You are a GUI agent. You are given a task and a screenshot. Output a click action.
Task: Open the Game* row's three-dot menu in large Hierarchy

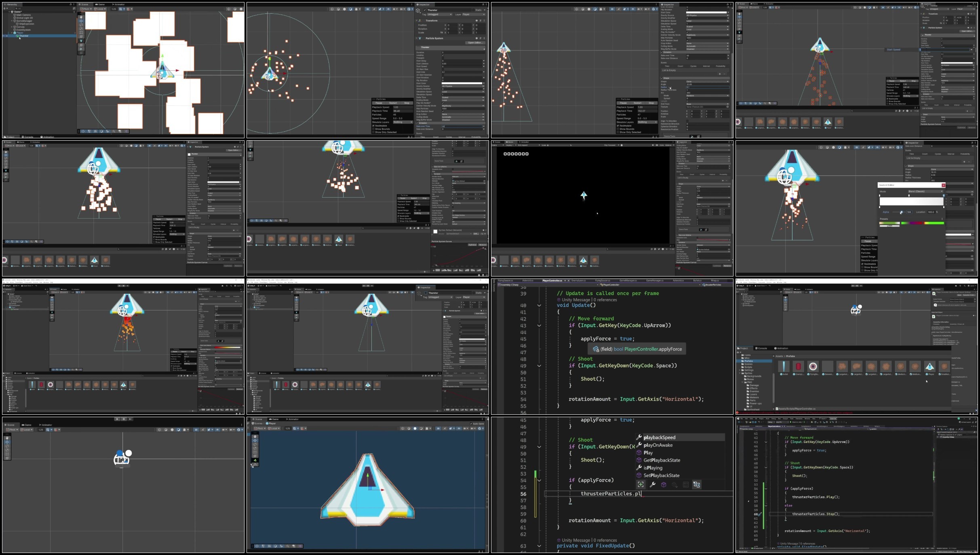coord(74,12)
